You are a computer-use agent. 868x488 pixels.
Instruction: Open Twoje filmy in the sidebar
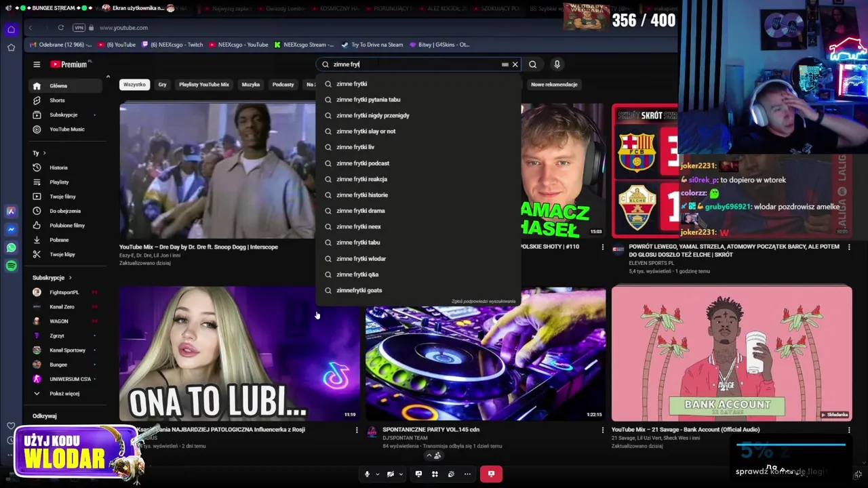pyautogui.click(x=64, y=197)
